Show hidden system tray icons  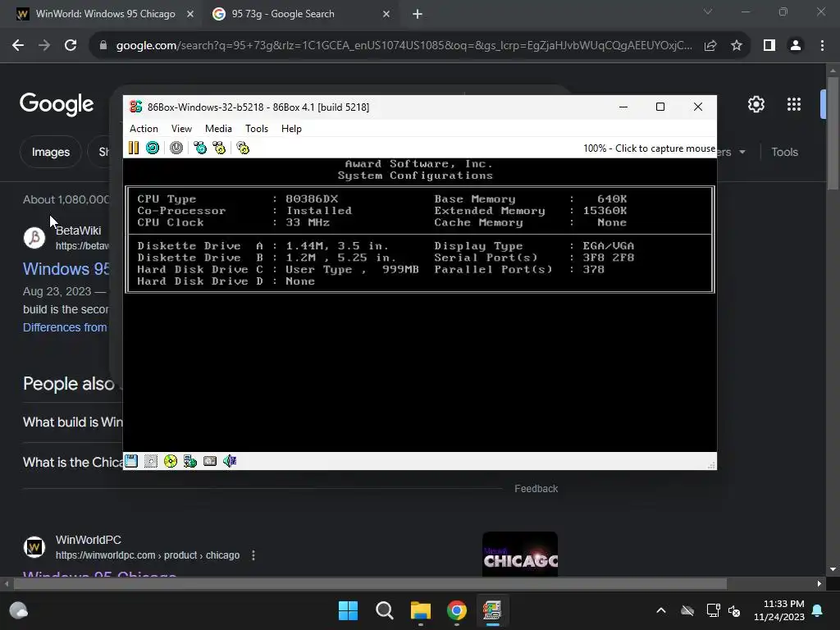661,610
